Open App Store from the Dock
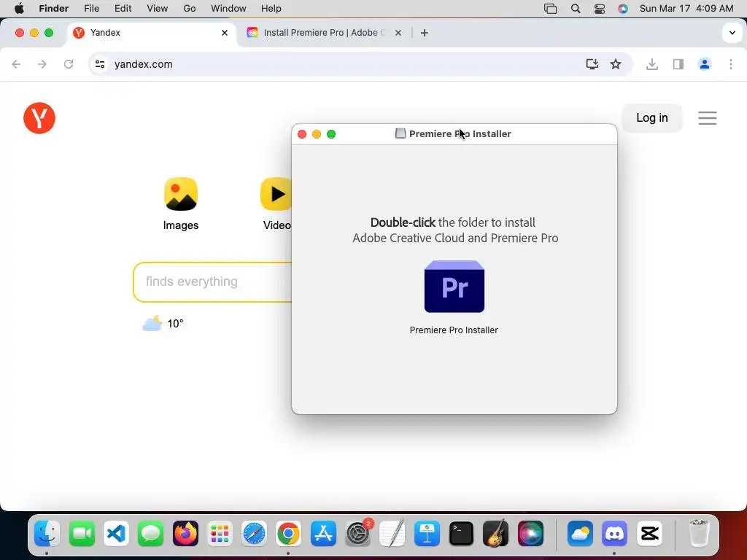This screenshot has width=747, height=560. click(x=323, y=533)
